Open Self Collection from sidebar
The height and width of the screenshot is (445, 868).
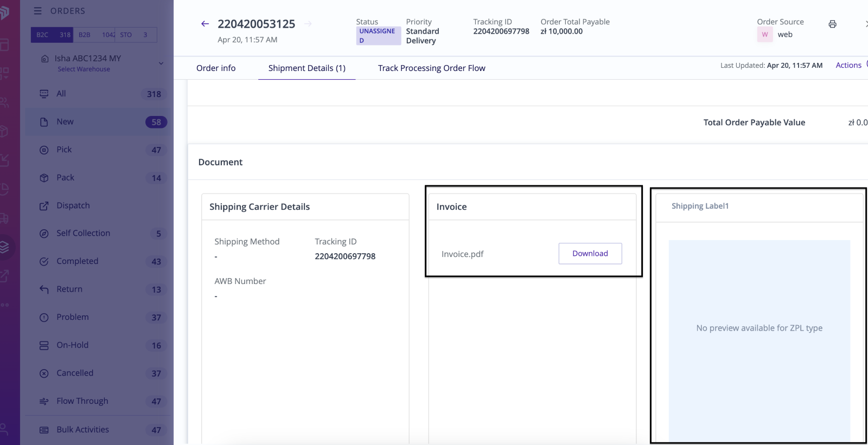tap(83, 233)
